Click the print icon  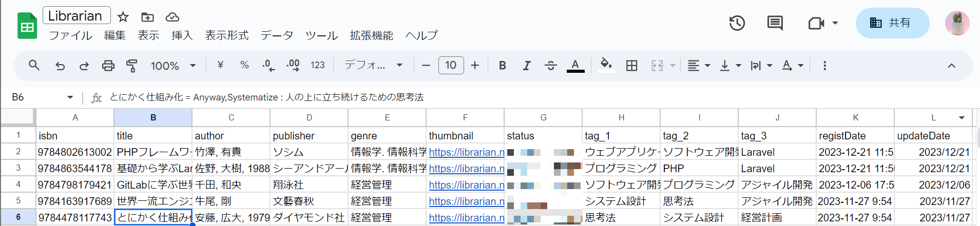coord(108,66)
